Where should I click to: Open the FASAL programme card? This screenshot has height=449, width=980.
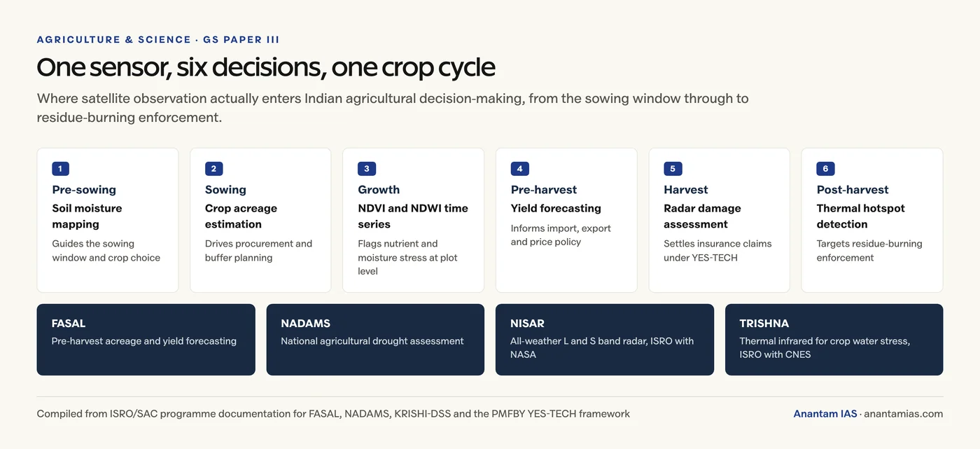point(146,340)
